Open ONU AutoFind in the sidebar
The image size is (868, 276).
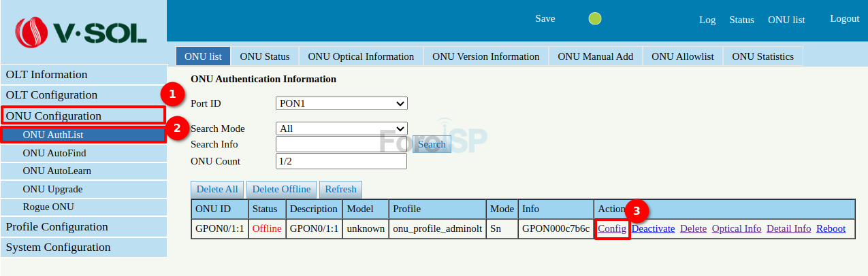click(x=54, y=153)
